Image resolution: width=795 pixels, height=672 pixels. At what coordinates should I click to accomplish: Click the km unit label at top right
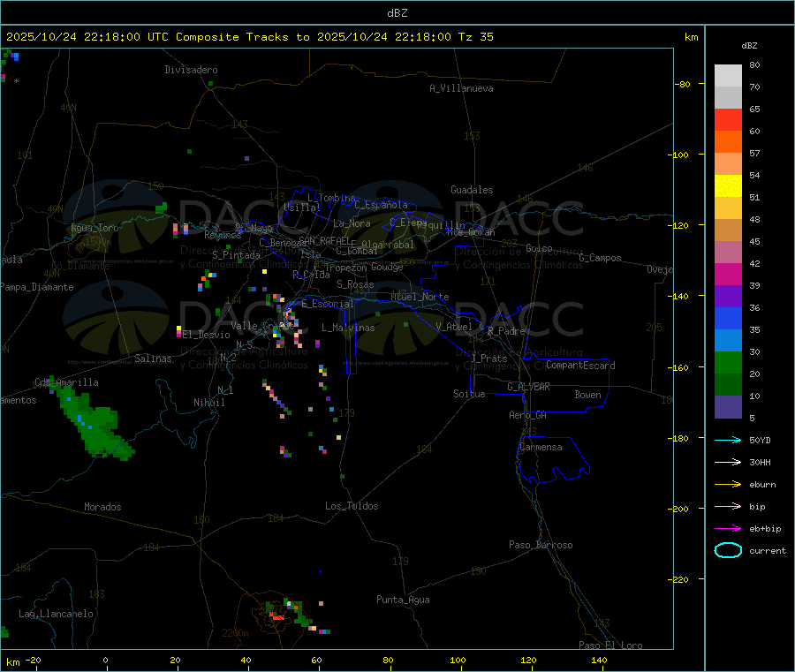point(691,37)
